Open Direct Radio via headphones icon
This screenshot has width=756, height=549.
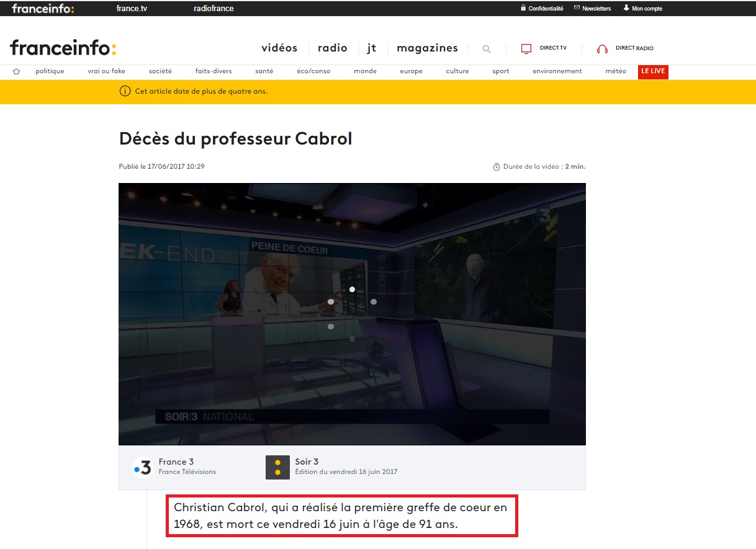click(x=601, y=49)
